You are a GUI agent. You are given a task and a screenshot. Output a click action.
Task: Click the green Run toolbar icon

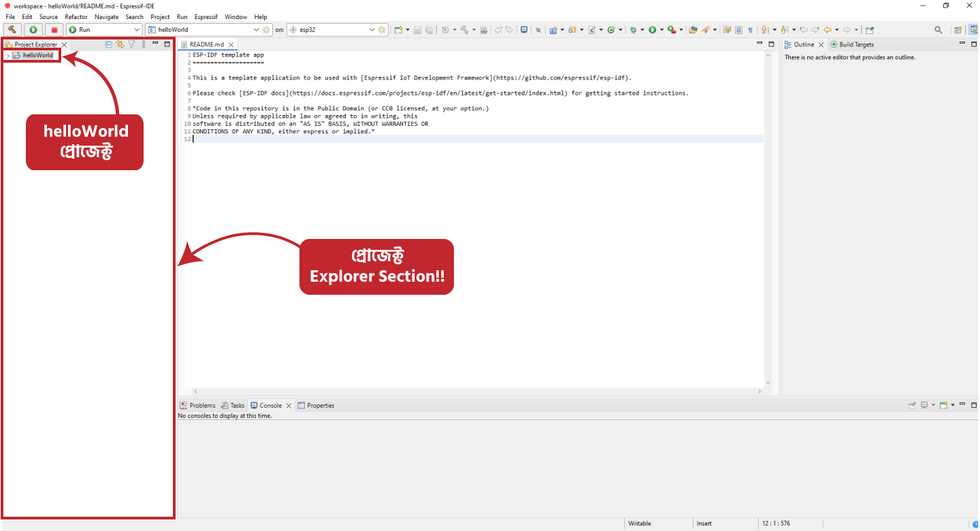(653, 30)
